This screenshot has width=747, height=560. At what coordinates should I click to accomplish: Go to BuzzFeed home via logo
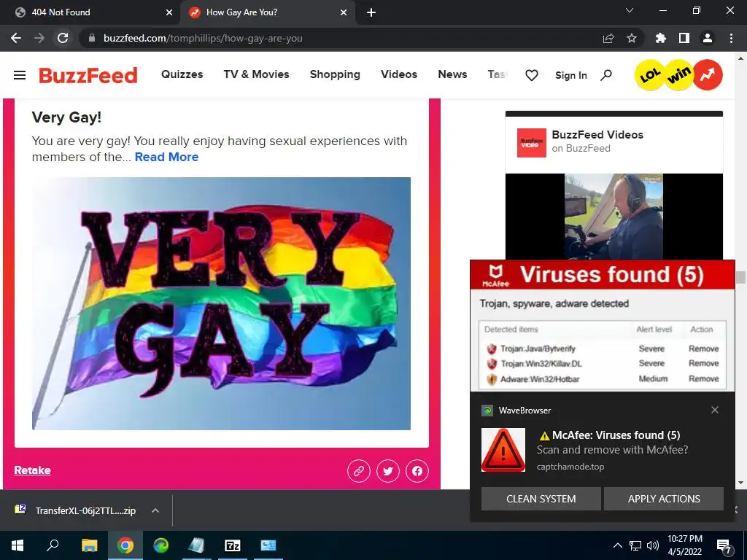(x=88, y=75)
